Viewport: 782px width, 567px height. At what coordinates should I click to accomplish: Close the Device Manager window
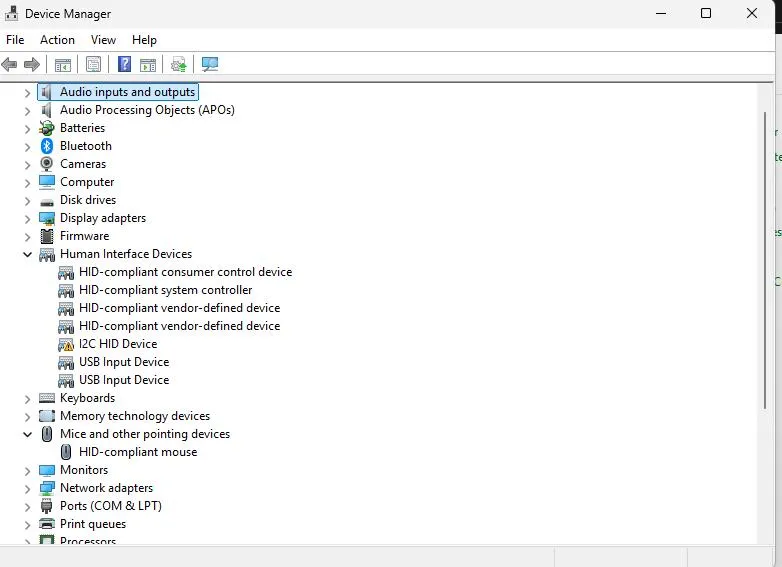(752, 13)
